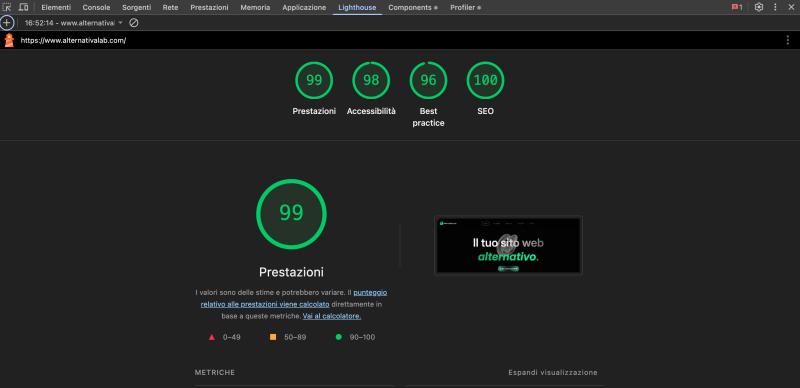Activate the inspect element picker icon

pos(7,7)
